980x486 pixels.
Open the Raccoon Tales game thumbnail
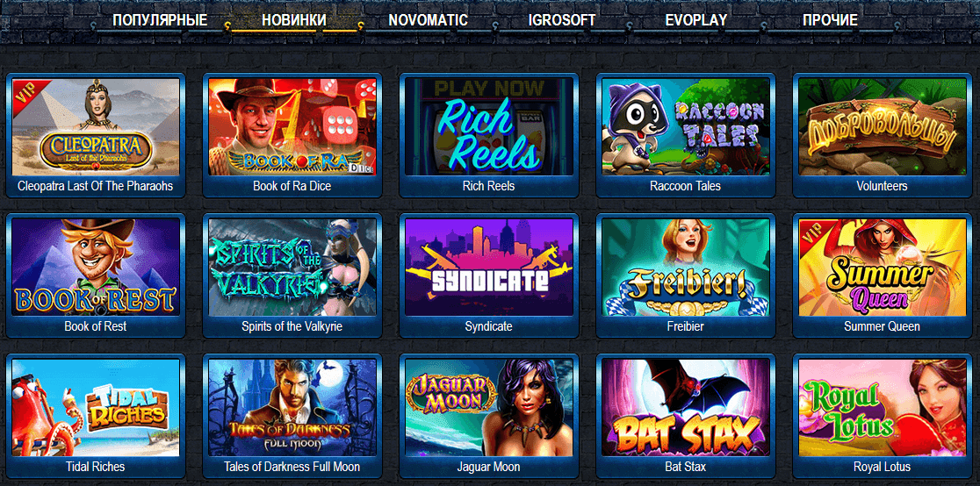tap(686, 127)
